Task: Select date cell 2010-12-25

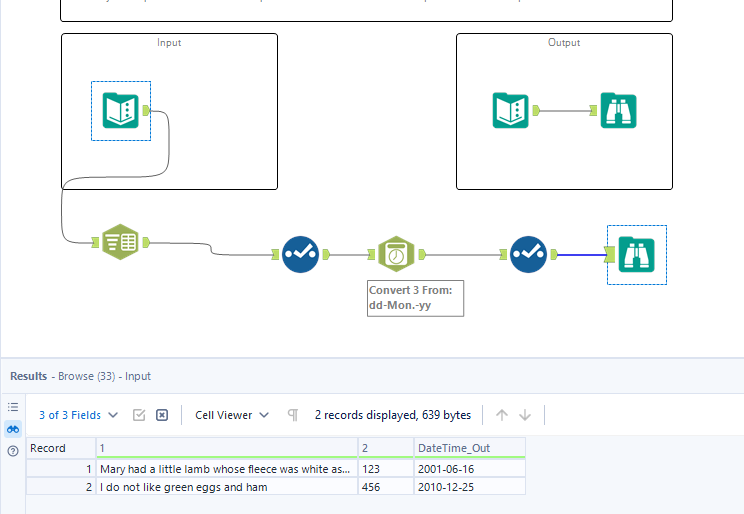Action: pyautogui.click(x=470, y=487)
